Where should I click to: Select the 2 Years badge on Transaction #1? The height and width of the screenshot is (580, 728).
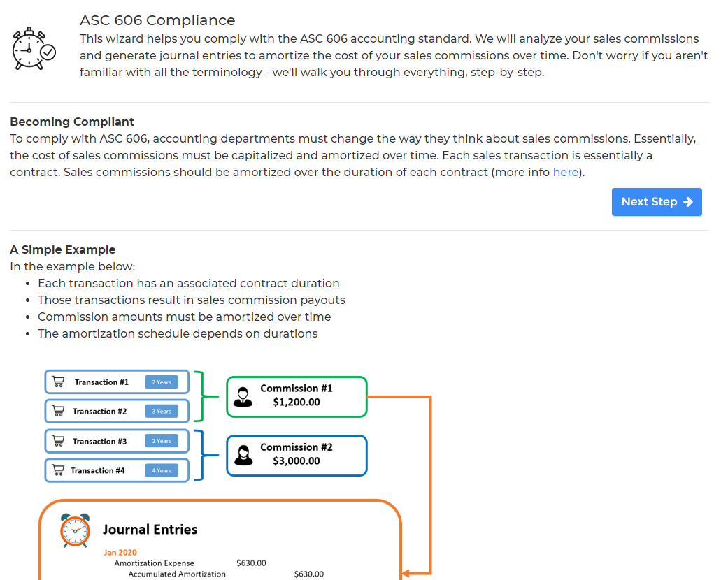point(162,382)
